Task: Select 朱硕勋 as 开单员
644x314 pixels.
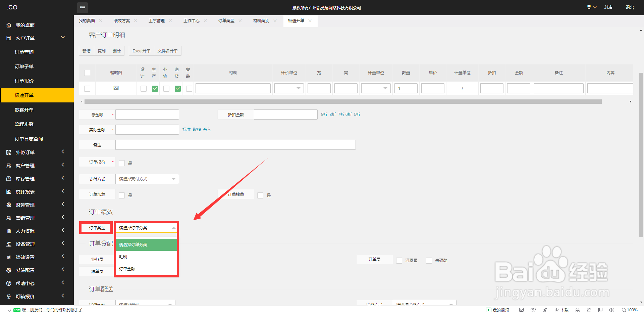Action: tap(429, 261)
